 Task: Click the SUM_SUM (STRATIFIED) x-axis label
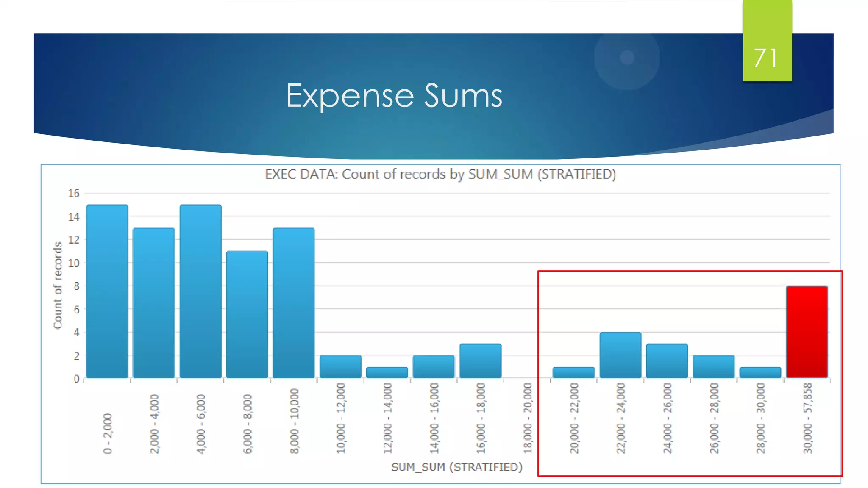(456, 467)
